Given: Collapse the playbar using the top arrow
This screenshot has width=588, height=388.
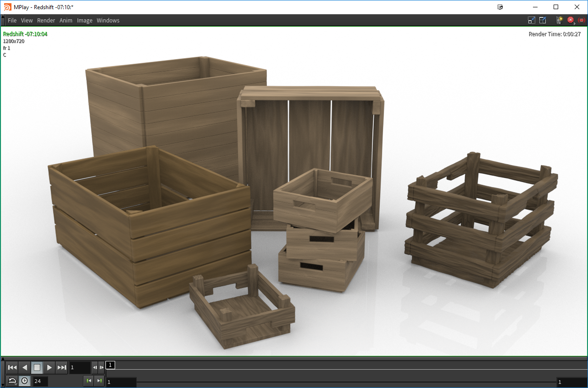Looking at the screenshot, I should click(x=3, y=359).
